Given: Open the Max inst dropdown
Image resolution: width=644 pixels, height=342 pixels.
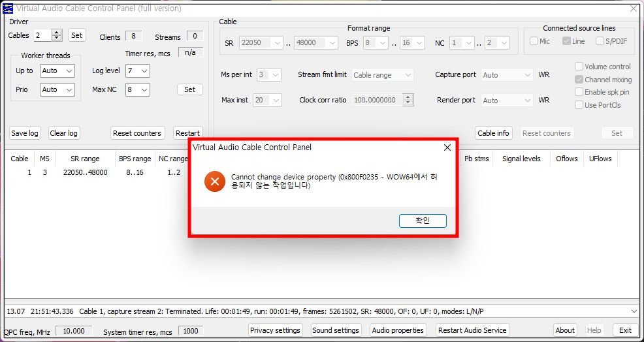Looking at the screenshot, I should tap(267, 100).
